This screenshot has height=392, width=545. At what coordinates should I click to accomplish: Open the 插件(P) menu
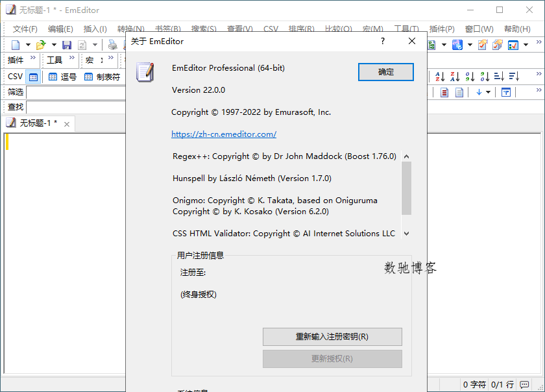(x=442, y=29)
